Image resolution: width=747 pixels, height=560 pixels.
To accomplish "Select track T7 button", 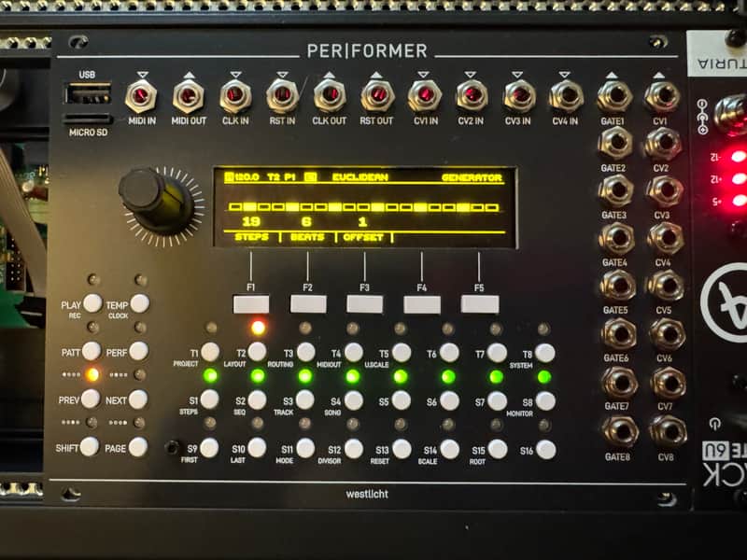I will point(498,354).
